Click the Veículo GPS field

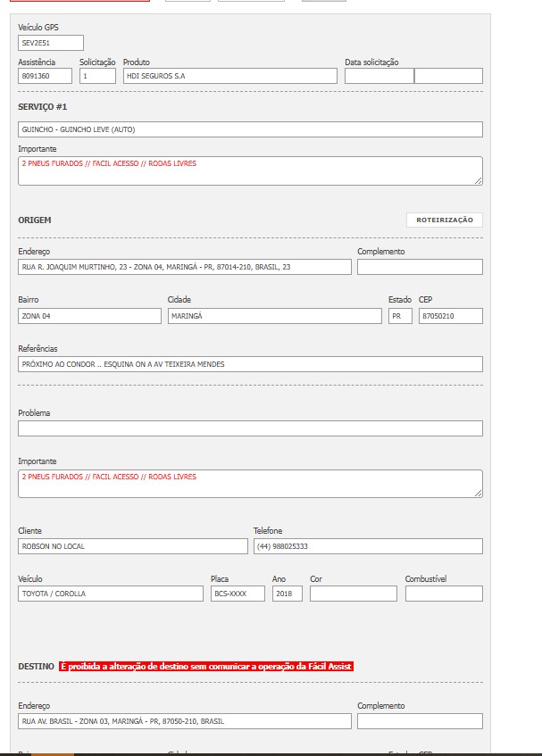50,43
